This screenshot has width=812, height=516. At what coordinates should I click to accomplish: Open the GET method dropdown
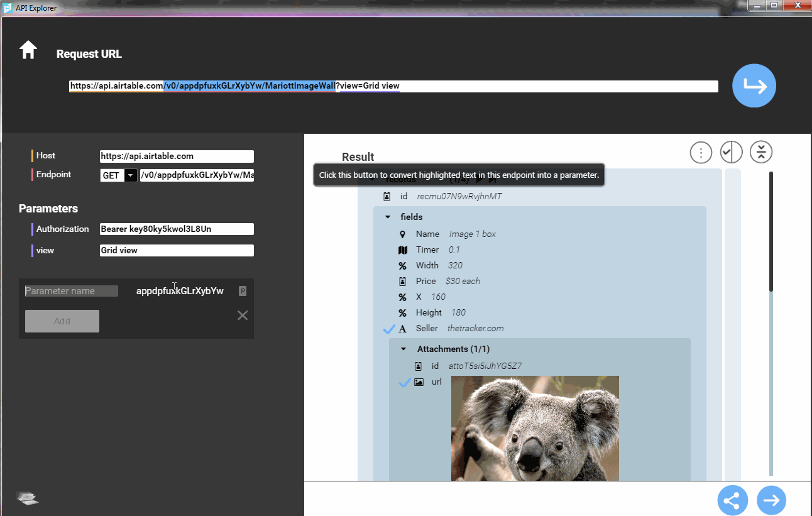pyautogui.click(x=131, y=176)
